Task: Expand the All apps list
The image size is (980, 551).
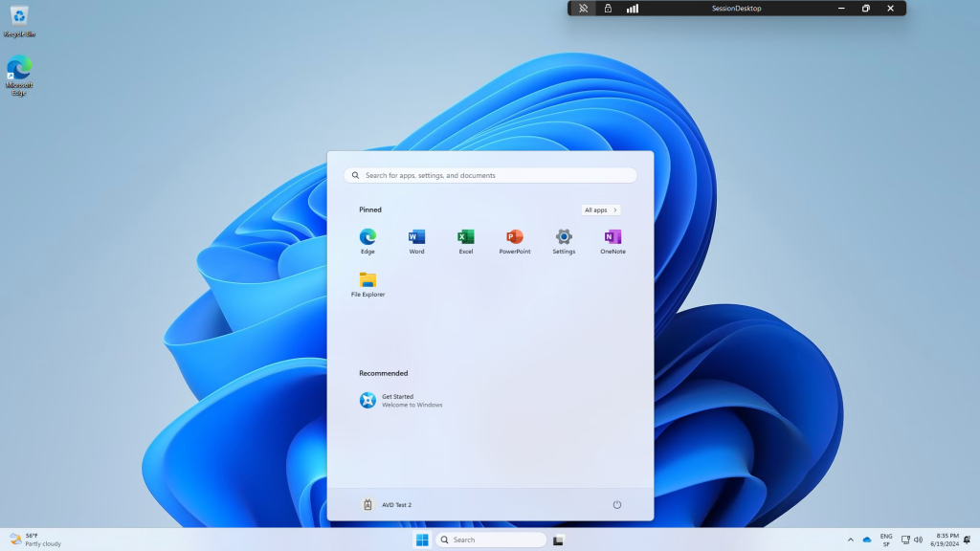Action: tap(601, 209)
